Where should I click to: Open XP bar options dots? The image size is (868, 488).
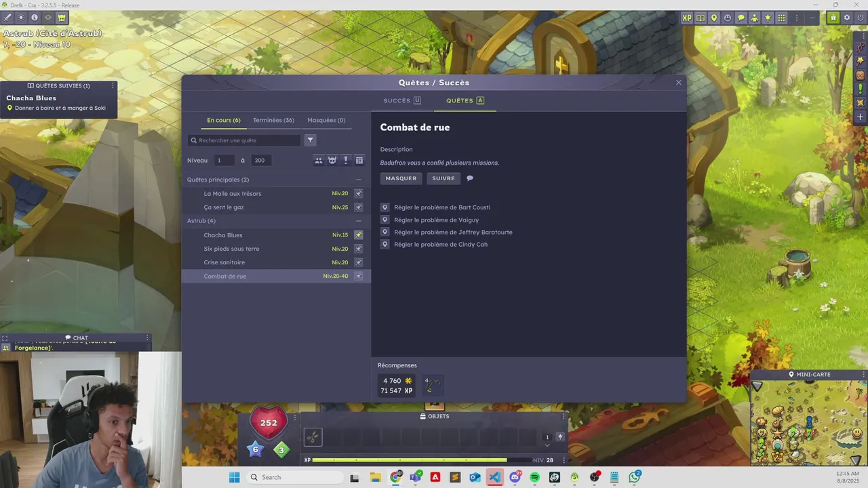click(x=564, y=460)
